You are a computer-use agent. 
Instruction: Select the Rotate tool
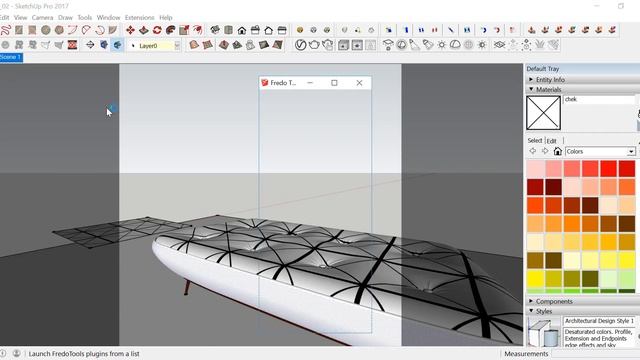coord(157,30)
